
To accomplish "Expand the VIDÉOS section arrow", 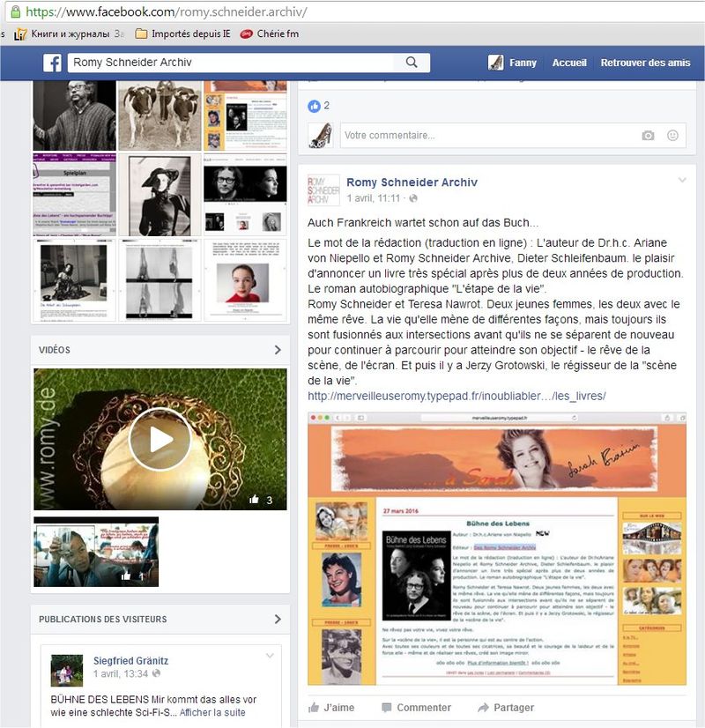I will tap(278, 350).
